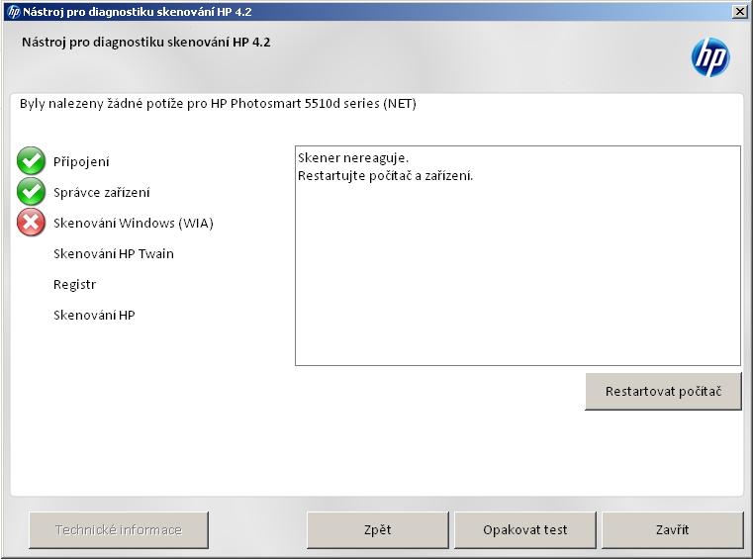Viewport: 753px width, 560px height.
Task: Select the Registr test label
Action: point(74,285)
